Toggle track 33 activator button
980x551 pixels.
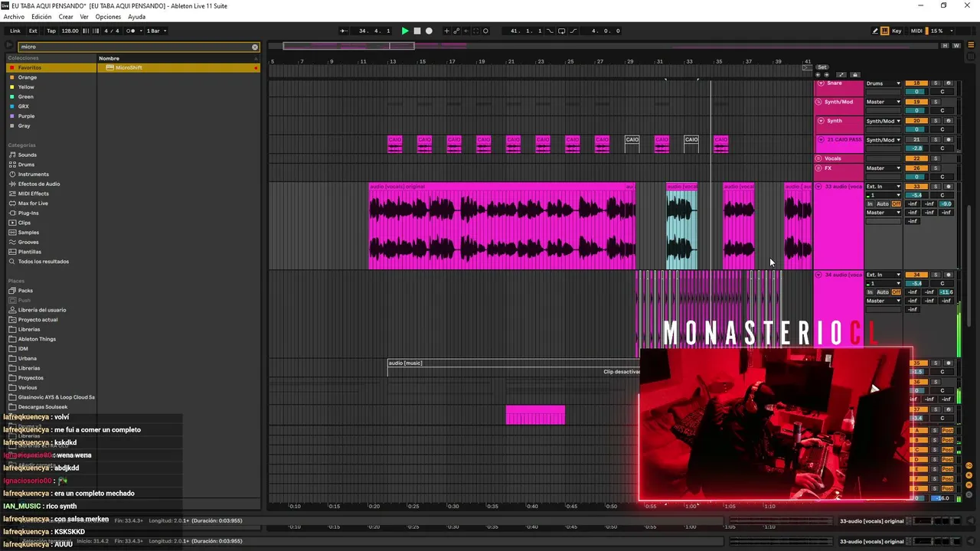916,187
